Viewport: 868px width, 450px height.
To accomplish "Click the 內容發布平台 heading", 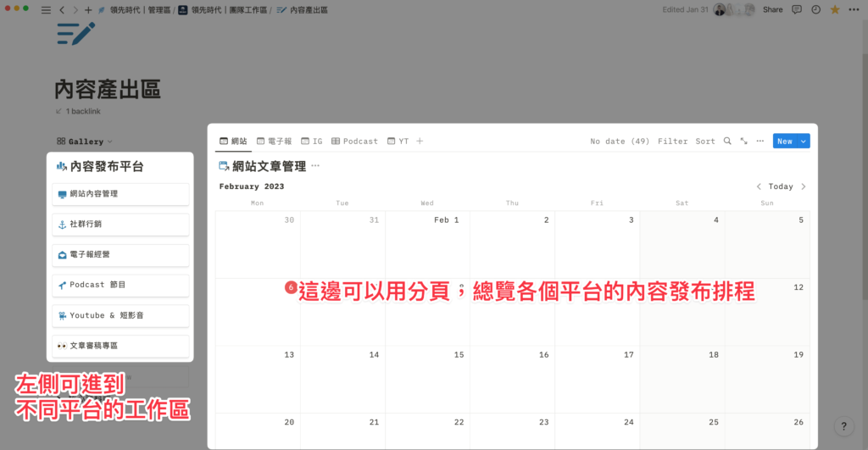I will point(106,166).
